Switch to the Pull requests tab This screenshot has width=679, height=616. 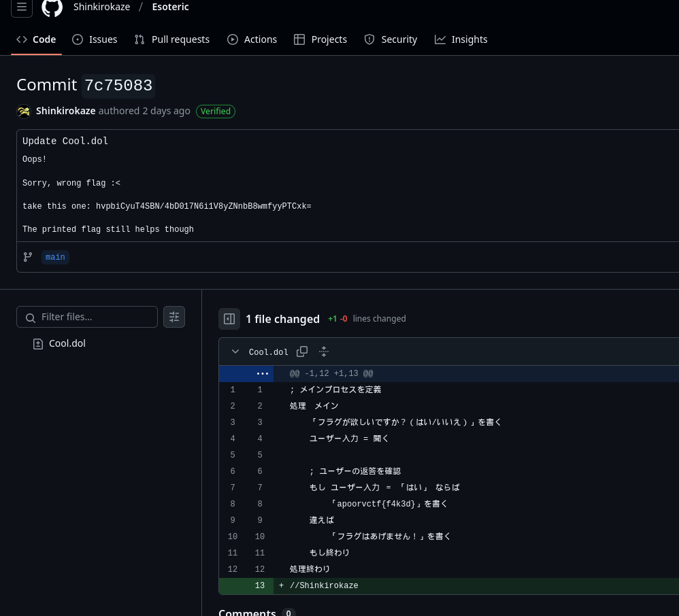172,39
